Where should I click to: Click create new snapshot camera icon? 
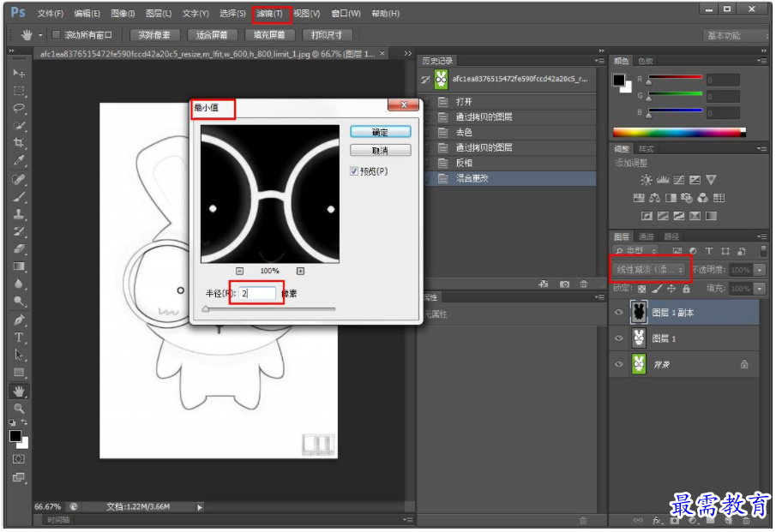point(564,284)
